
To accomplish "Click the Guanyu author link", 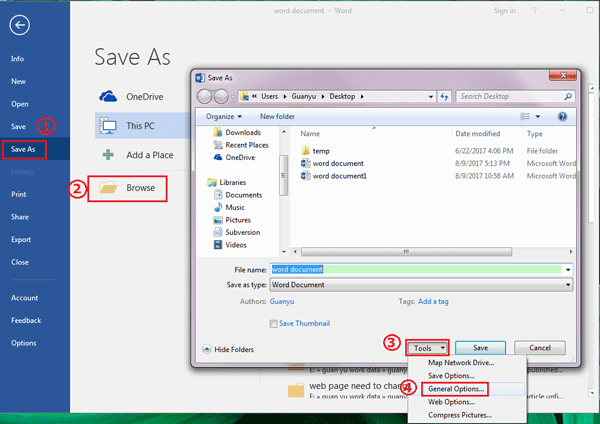I will [282, 302].
